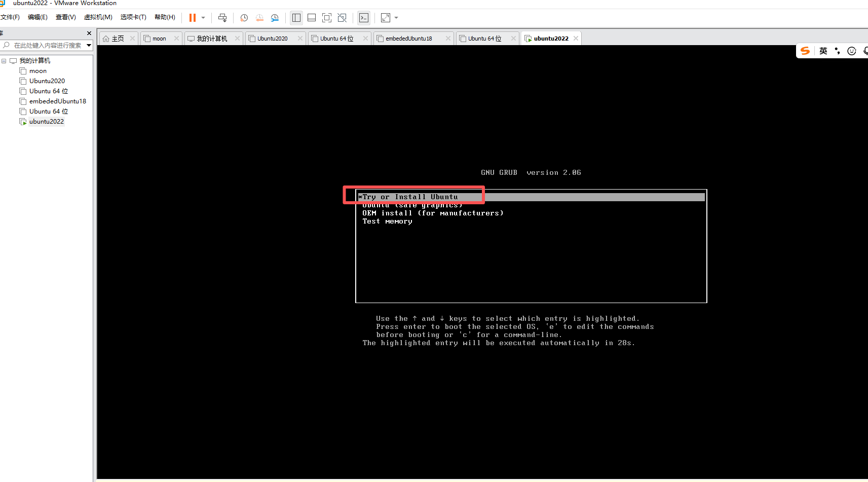Click the home icon on 主页 tab
Image resolution: width=868 pixels, height=482 pixels.
pos(106,39)
